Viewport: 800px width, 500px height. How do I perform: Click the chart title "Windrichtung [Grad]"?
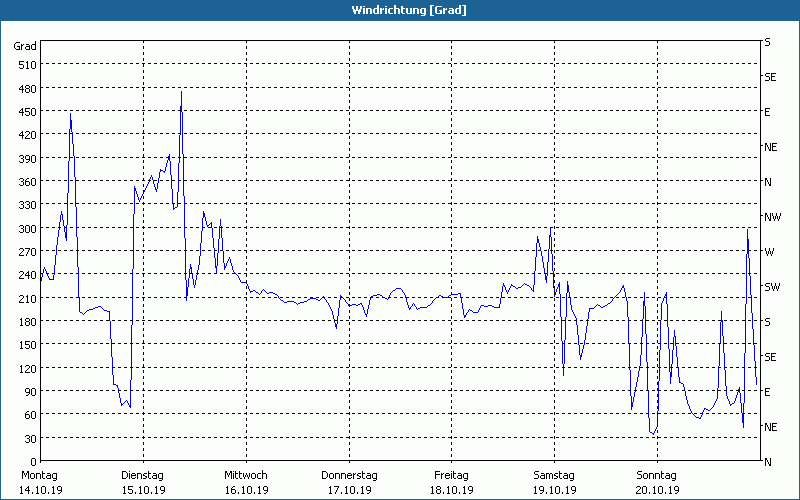pos(409,10)
